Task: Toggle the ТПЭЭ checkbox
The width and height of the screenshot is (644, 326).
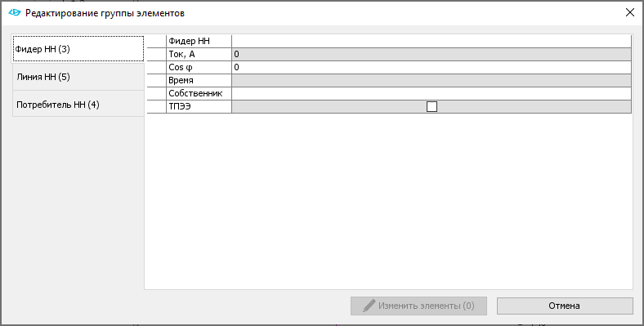Action: 432,107
